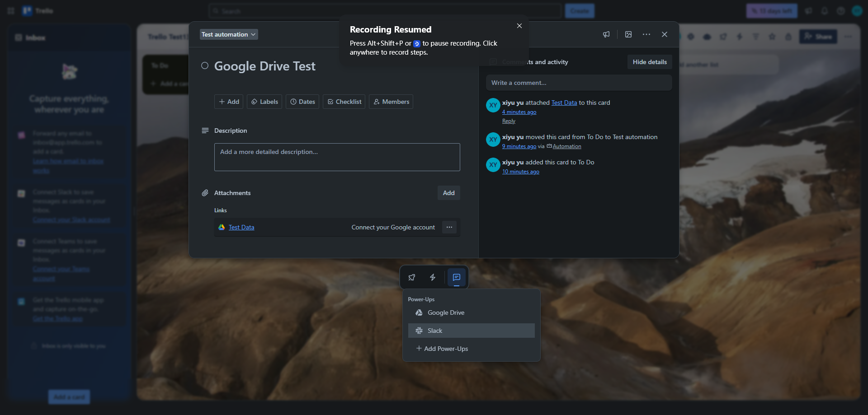Click Connect your Google account
The height and width of the screenshot is (415, 868).
[x=393, y=227]
